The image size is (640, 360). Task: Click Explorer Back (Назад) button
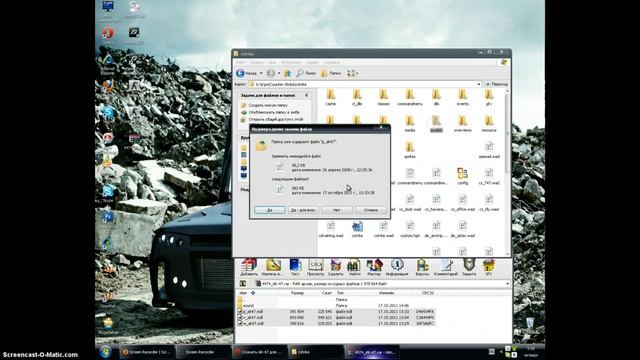[247, 73]
